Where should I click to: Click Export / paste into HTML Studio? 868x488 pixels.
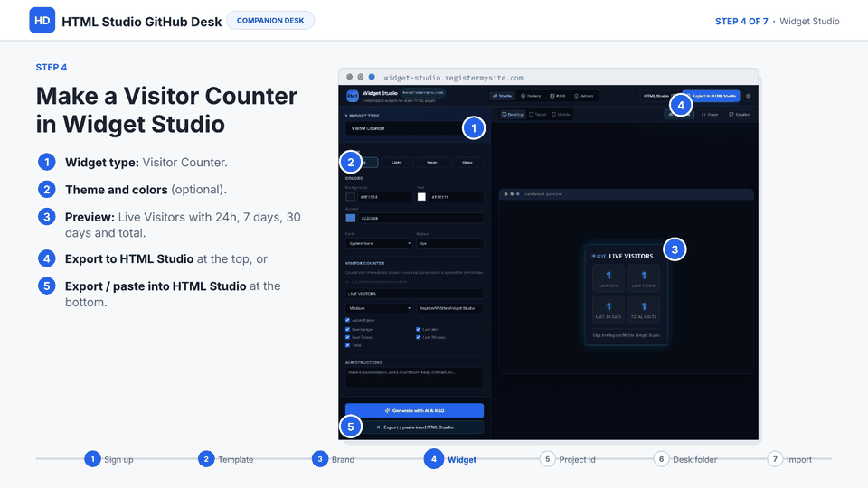(414, 427)
